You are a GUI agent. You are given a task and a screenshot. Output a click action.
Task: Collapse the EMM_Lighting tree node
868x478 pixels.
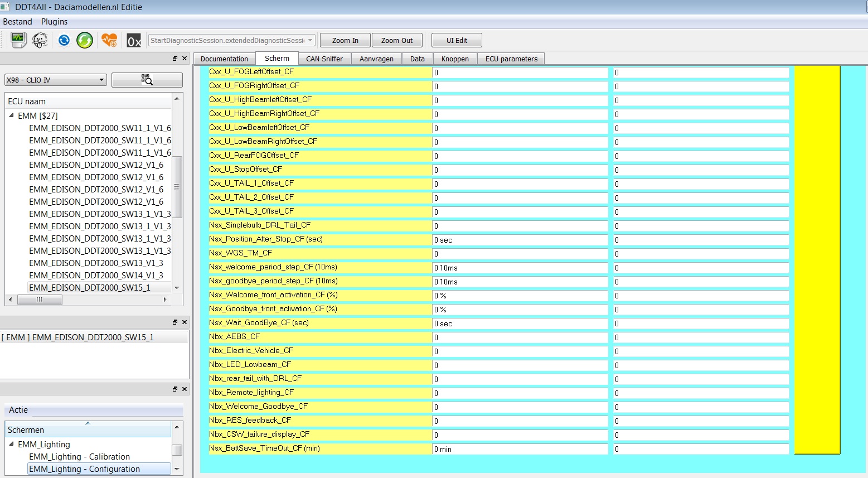pos(12,444)
